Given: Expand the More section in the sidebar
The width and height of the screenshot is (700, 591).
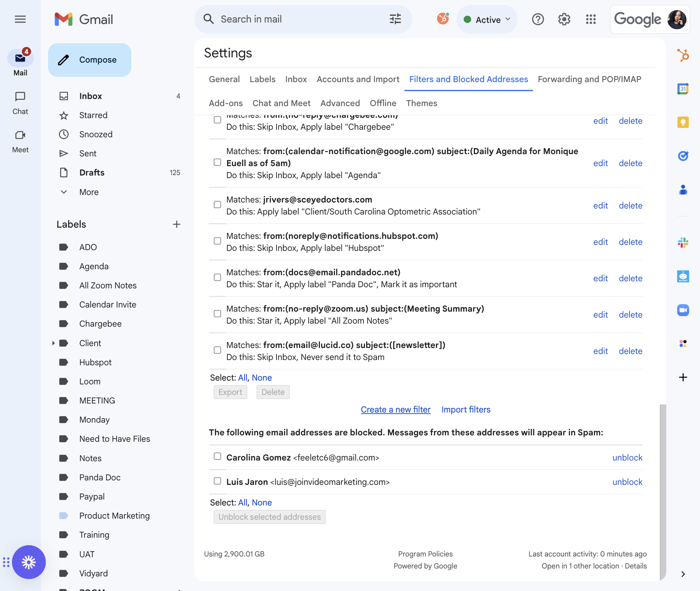Looking at the screenshot, I should [x=64, y=192].
